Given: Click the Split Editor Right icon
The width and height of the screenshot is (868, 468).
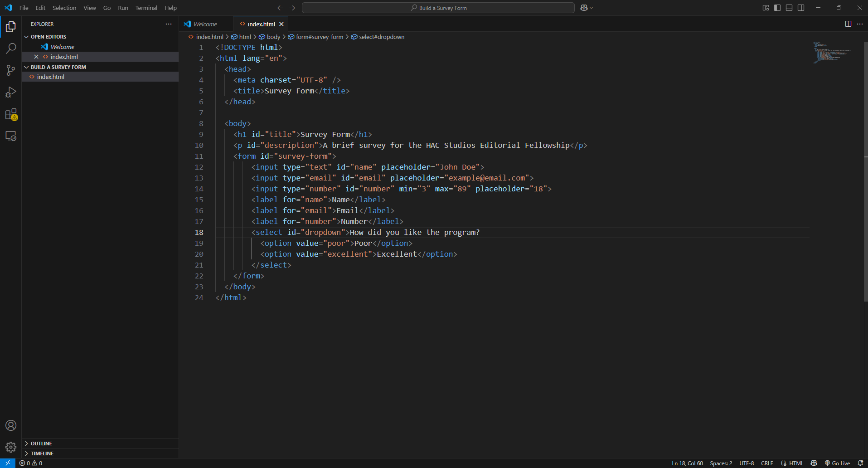Looking at the screenshot, I should point(848,24).
